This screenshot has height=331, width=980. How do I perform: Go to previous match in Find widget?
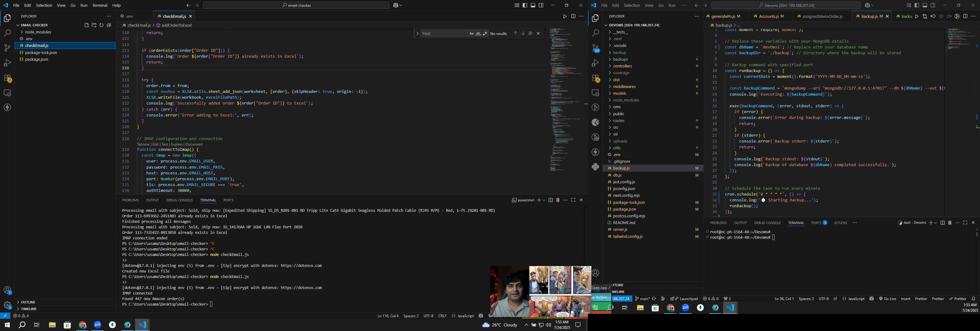click(515, 33)
